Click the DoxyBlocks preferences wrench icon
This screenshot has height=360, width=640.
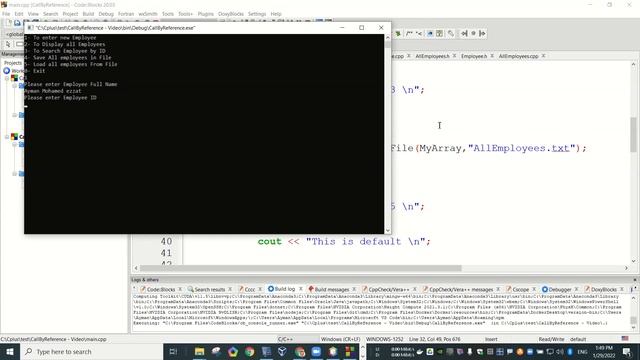click(x=451, y=33)
